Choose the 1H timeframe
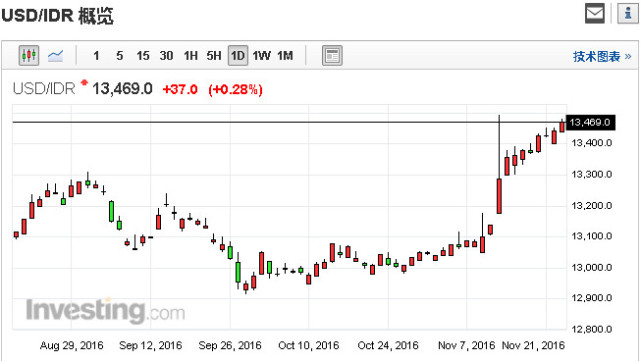 191,56
